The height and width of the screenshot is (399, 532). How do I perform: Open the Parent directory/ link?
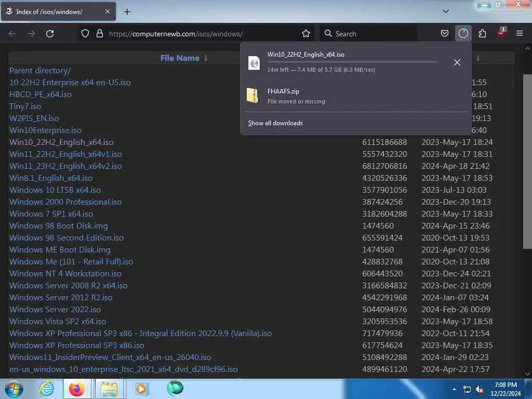pos(40,71)
